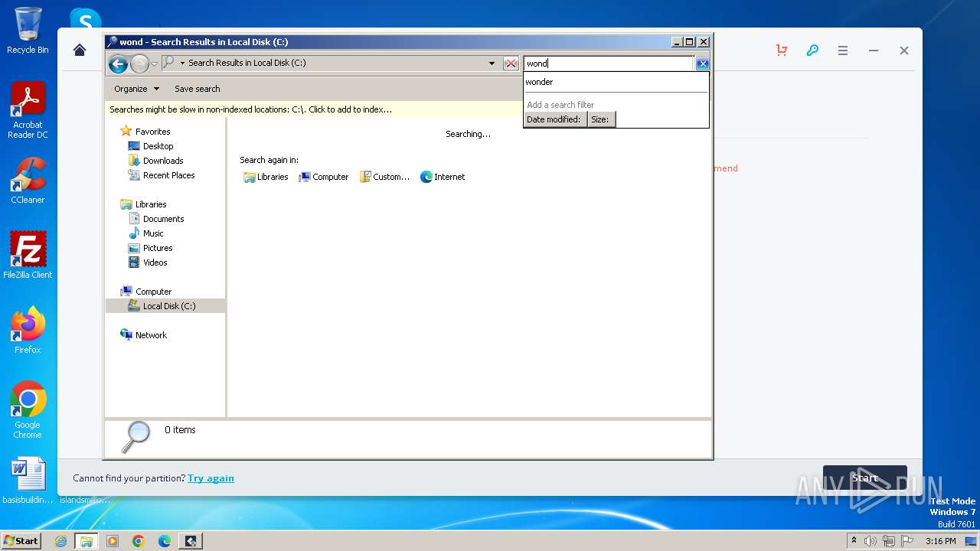Select Pictures library
This screenshot has width=980, height=551.
pyautogui.click(x=158, y=248)
